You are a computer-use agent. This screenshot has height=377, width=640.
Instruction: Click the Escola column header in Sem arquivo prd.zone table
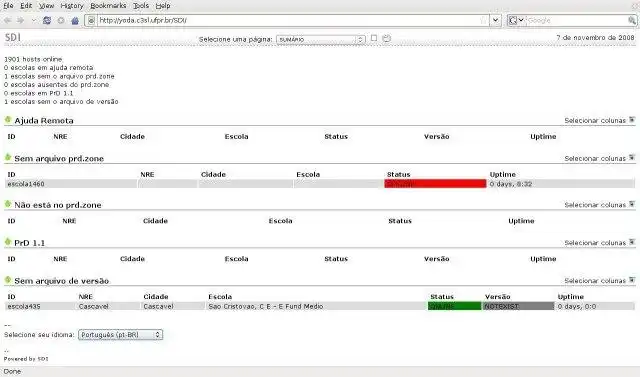tap(308, 175)
